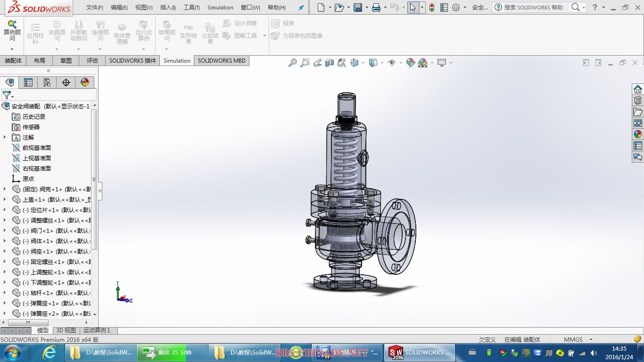Screen dimensions: 644x362
Task: Open the DisplayManager color ball tab
Action: point(85,82)
